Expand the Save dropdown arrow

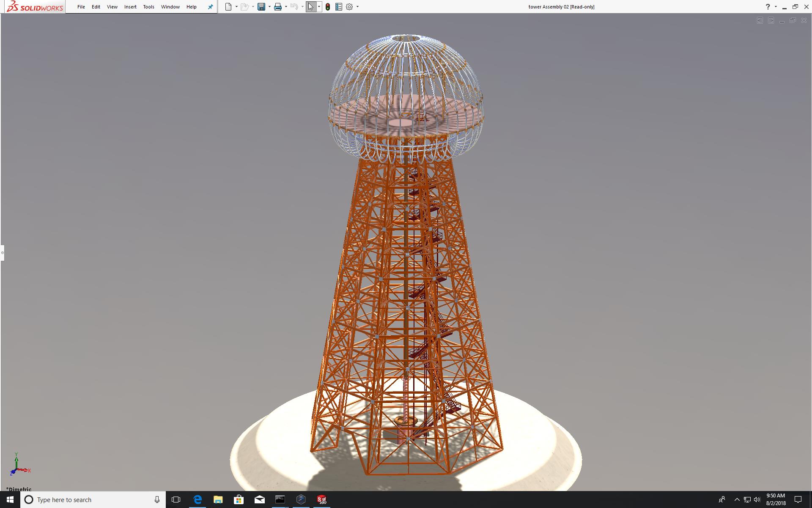click(269, 7)
